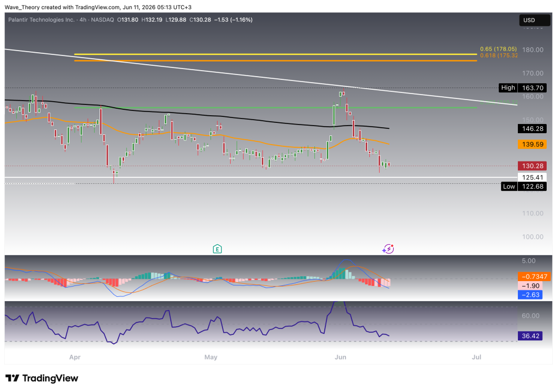This screenshot has height=392, width=557.
Task: Click the TradingView logo at bottom
Action: pyautogui.click(x=41, y=378)
